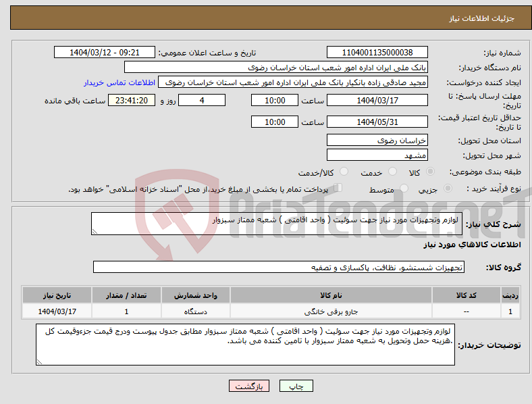The height and width of the screenshot is (404, 532).
Task: Click the remaining days field showing 4
Action: pos(202,100)
